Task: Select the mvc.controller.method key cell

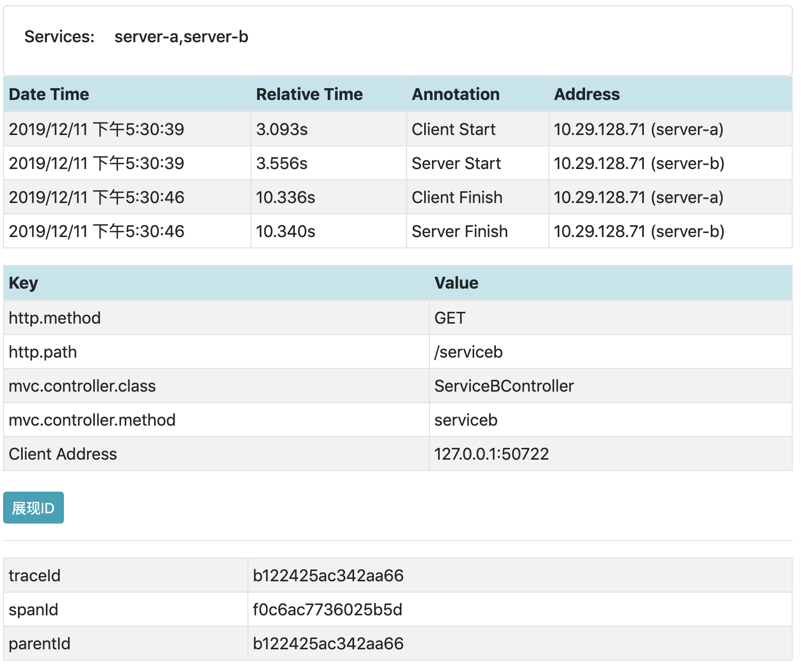Action: click(x=92, y=420)
